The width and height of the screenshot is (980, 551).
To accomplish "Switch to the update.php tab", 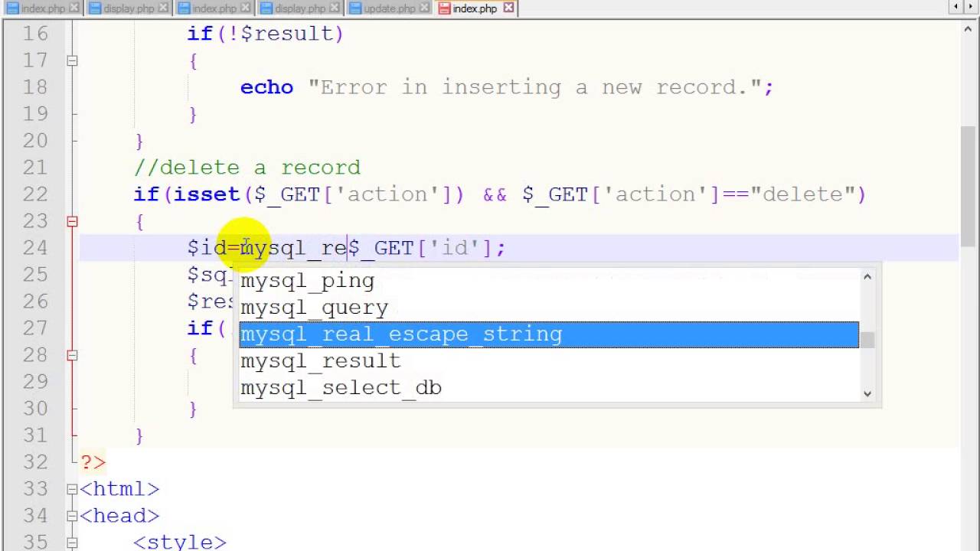I will tap(390, 8).
